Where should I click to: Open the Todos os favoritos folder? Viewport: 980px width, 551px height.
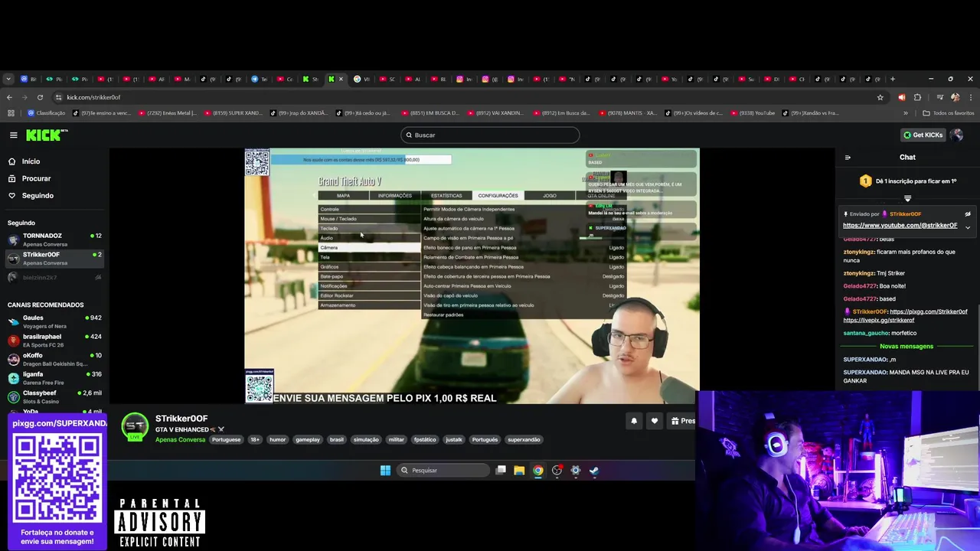[949, 113]
